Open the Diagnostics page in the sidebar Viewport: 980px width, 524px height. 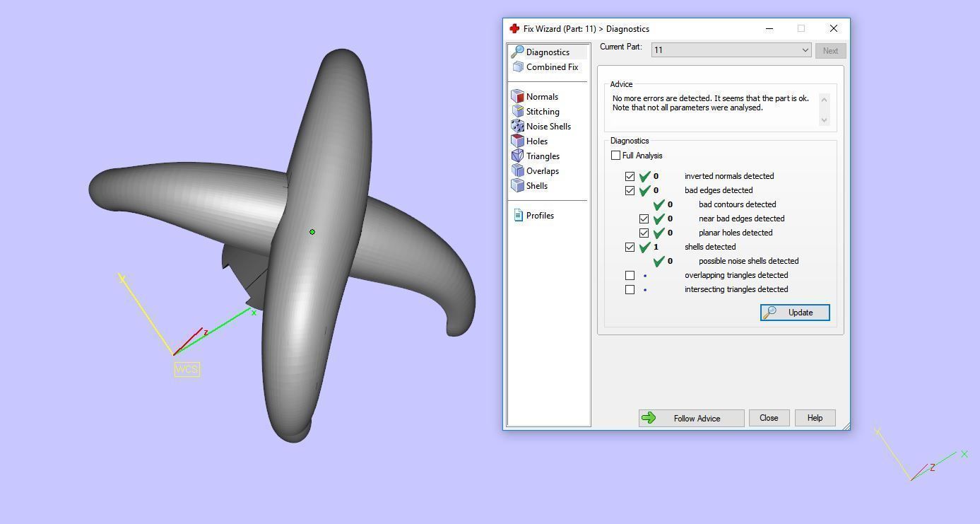pyautogui.click(x=548, y=52)
